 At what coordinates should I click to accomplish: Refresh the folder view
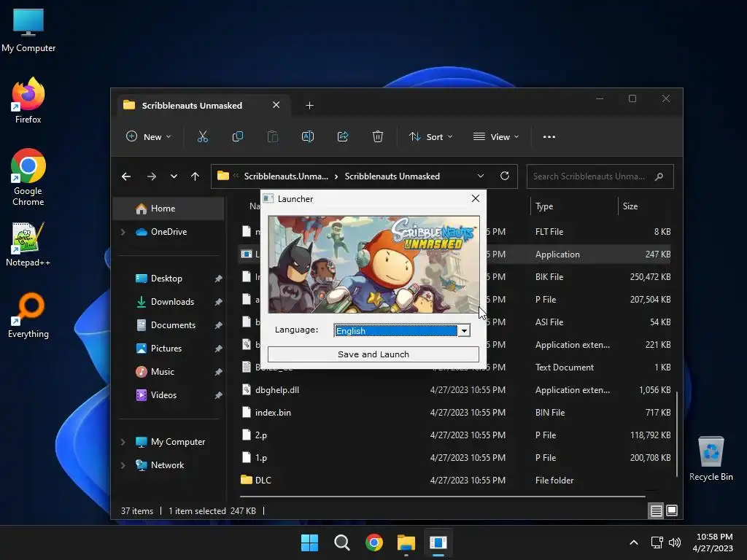(x=505, y=176)
